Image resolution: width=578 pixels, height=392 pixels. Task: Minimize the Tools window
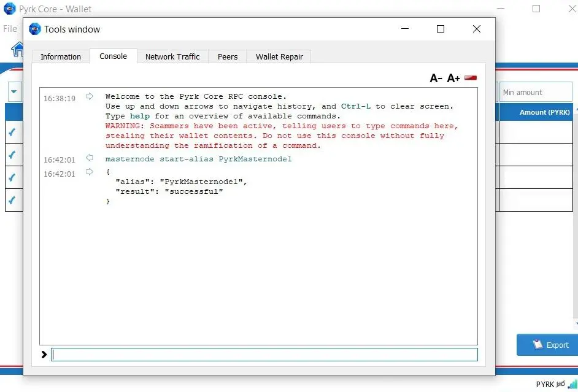coord(405,29)
